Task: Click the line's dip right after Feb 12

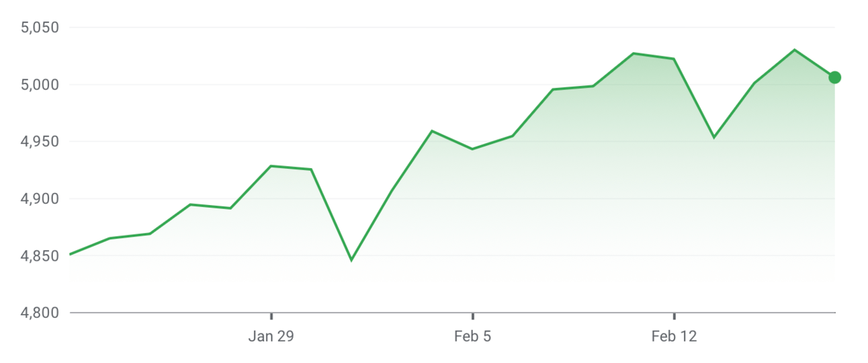Action: coord(713,137)
